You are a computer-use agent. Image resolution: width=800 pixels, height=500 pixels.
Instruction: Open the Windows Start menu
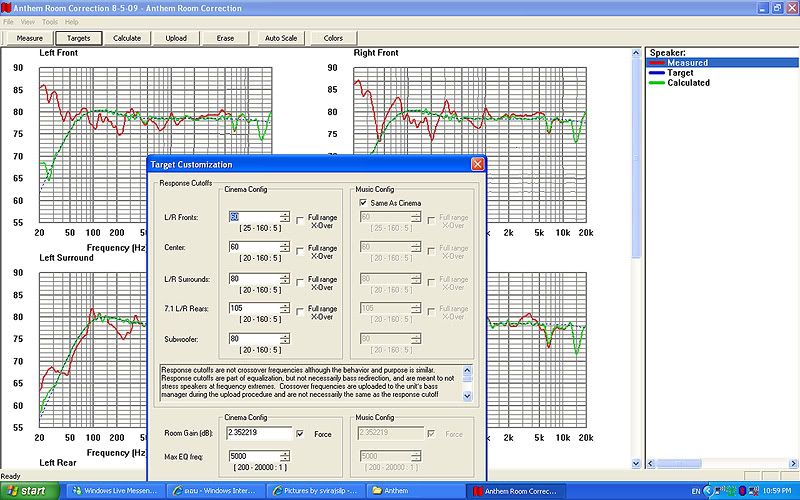pos(28,491)
